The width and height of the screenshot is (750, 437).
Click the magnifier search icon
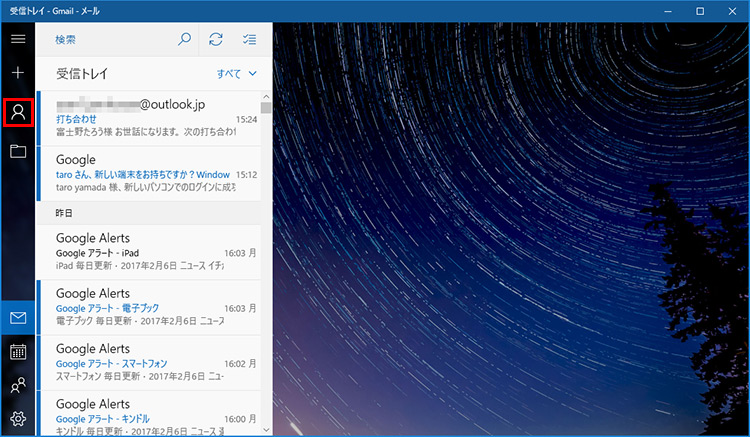[x=184, y=39]
